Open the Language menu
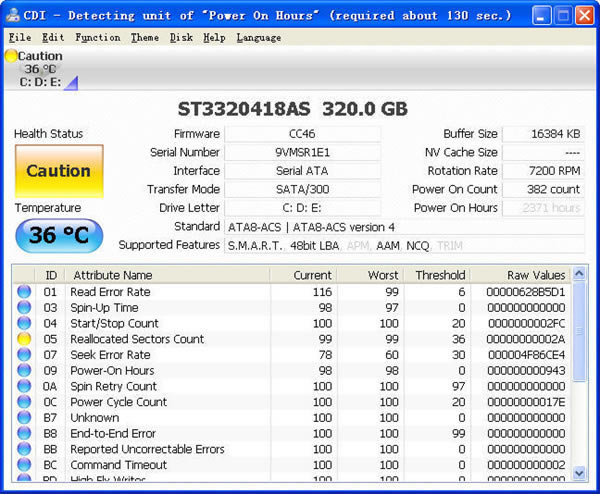The height and width of the screenshot is (494, 600). click(x=259, y=37)
